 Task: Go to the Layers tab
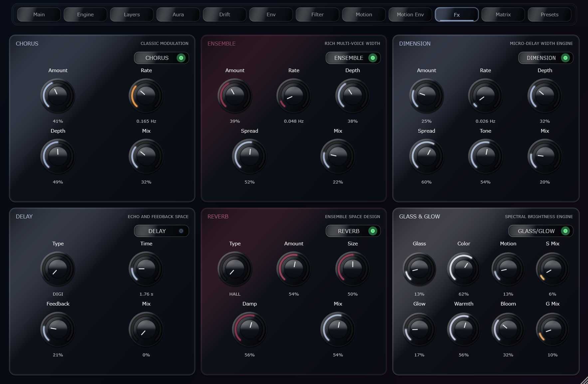coord(132,15)
